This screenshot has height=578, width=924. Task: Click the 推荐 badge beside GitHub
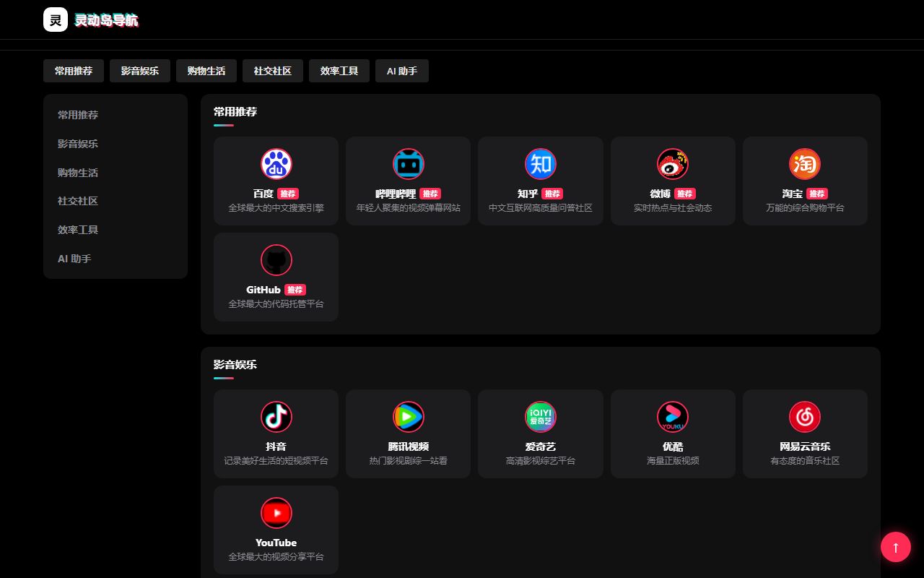pyautogui.click(x=295, y=290)
